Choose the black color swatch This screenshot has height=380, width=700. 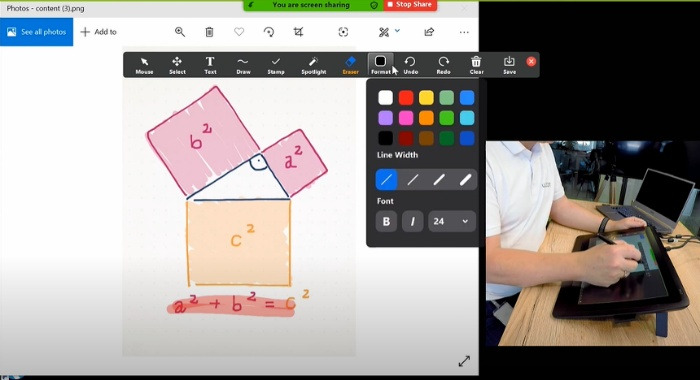[385, 138]
